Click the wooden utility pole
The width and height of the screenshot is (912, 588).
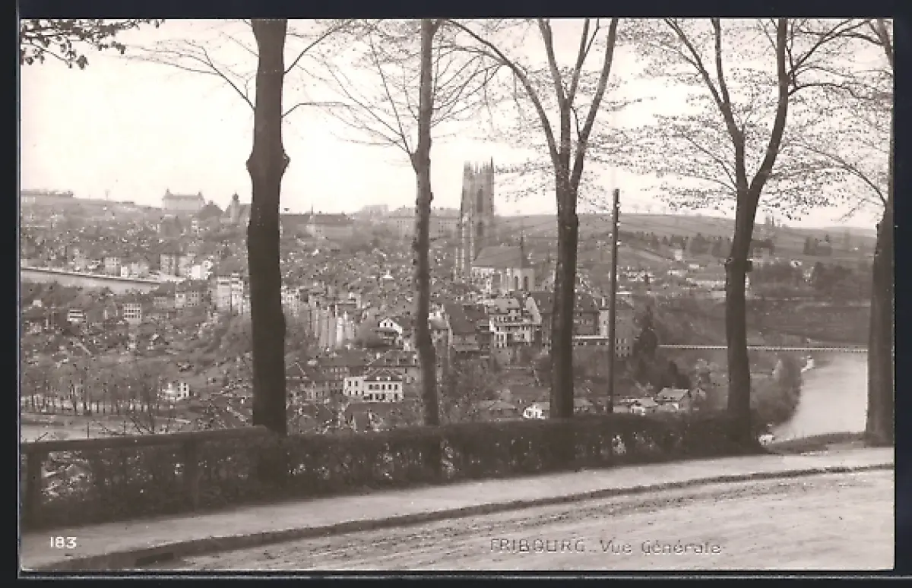coord(613,304)
